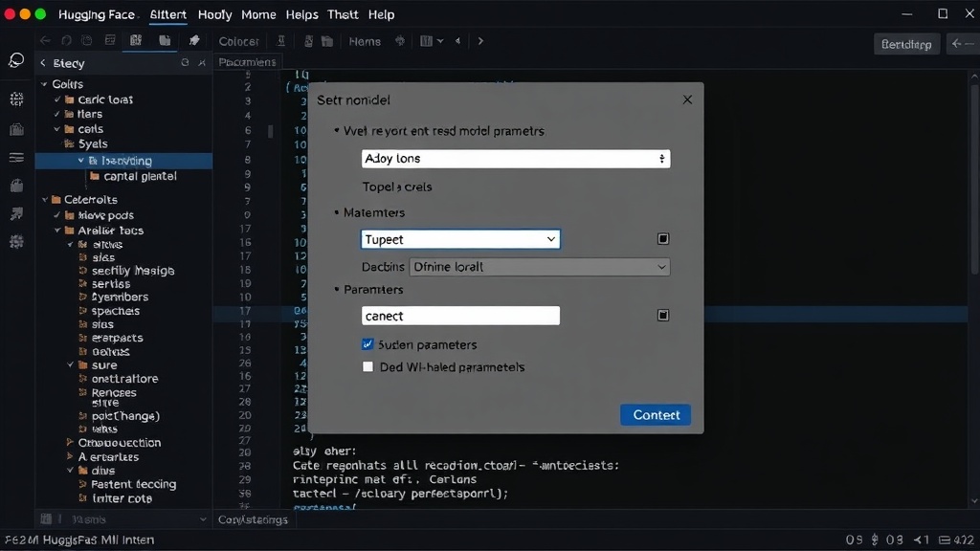This screenshot has width=980, height=551.
Task: Go back using Btecy header arrow
Action: tap(43, 62)
